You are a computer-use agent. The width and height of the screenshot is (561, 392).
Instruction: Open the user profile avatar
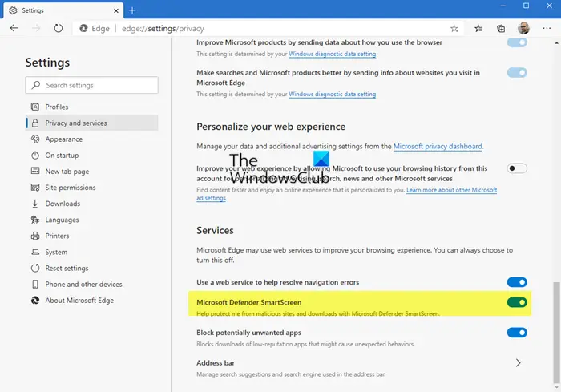[523, 28]
